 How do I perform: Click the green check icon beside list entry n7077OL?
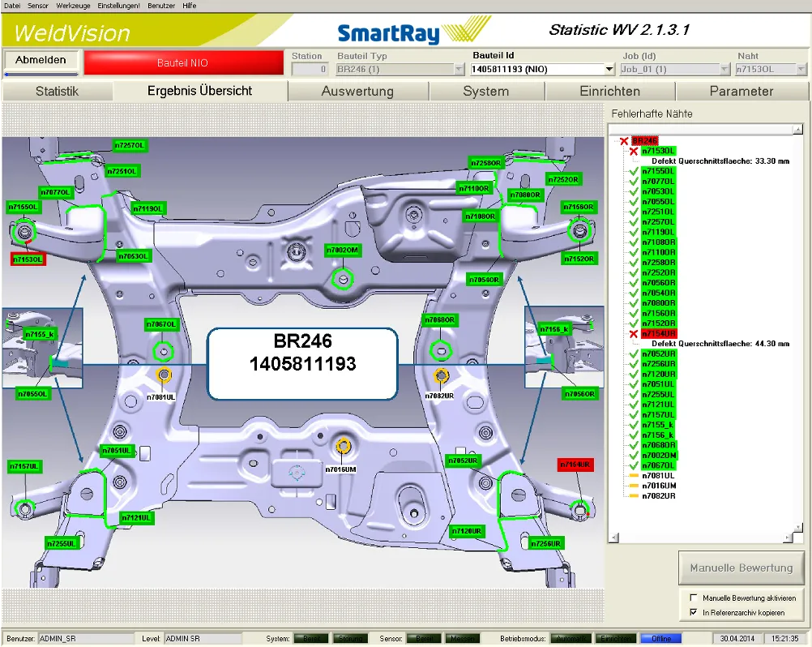[x=634, y=182]
